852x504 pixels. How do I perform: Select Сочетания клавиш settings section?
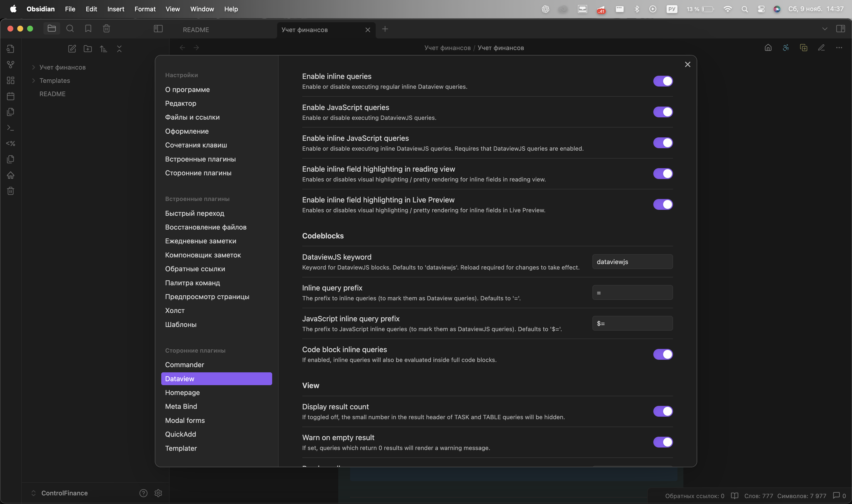click(196, 145)
